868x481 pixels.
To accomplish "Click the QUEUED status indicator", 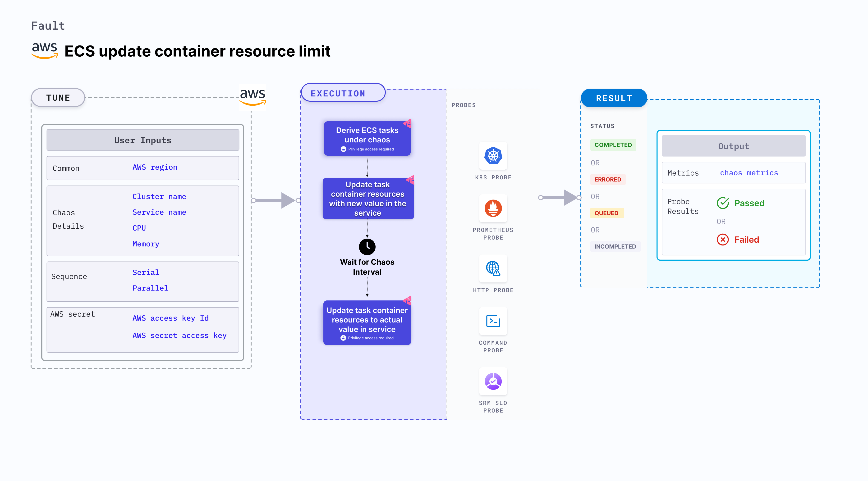I will pyautogui.click(x=607, y=213).
